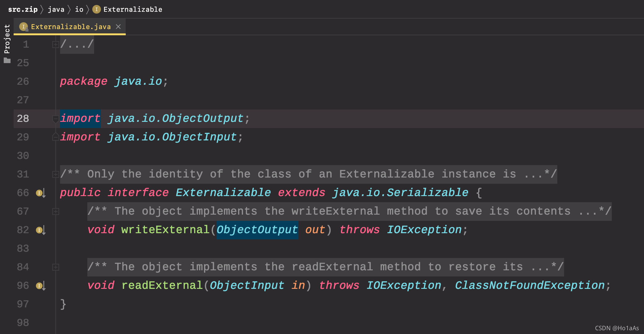
Task: Click the interface icon in the breadcrumb
Action: [97, 9]
